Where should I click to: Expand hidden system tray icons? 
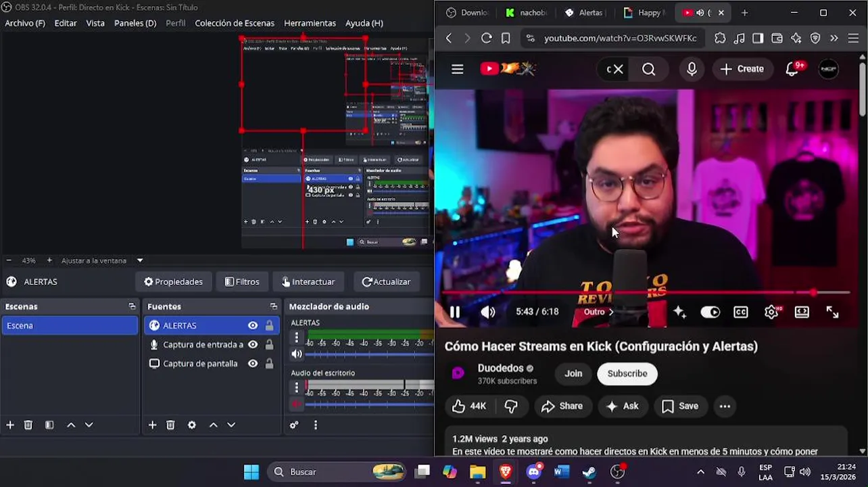(x=700, y=472)
